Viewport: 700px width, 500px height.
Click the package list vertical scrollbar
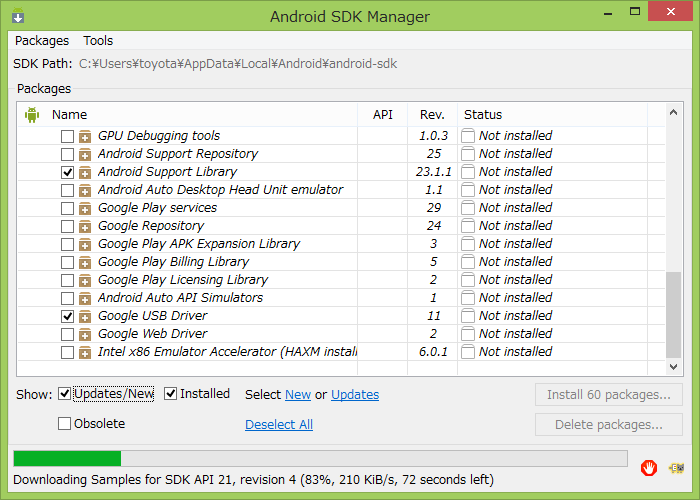click(673, 310)
